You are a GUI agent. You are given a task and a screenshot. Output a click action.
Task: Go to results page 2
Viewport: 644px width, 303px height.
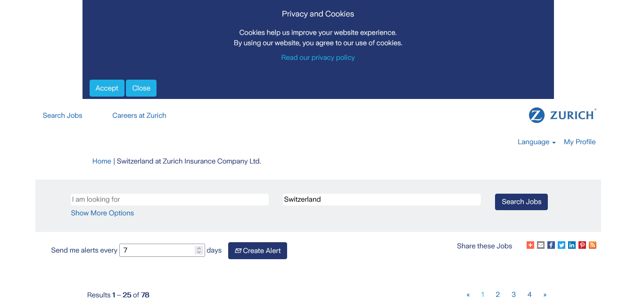(x=497, y=295)
